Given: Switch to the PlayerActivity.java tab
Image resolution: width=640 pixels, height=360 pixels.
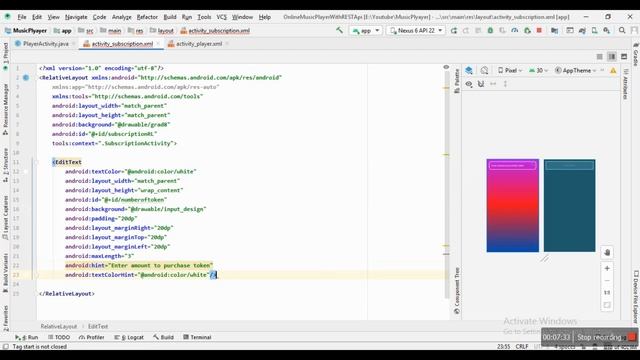Looking at the screenshot, I should (x=45, y=44).
